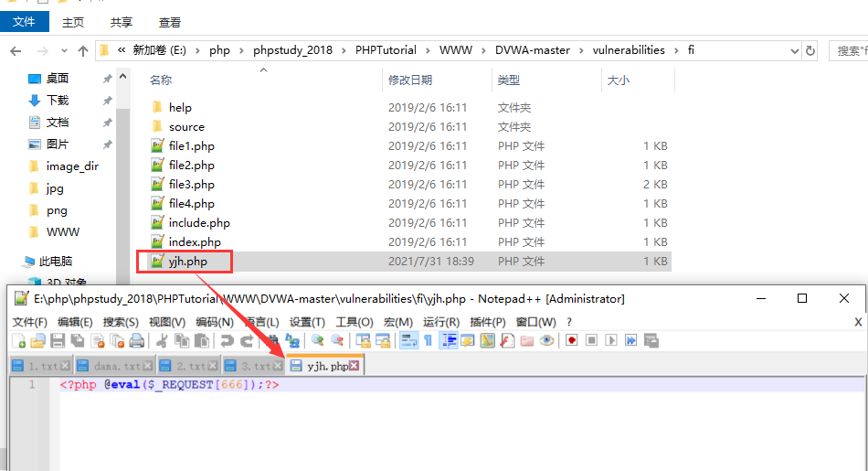The height and width of the screenshot is (471, 868).
Task: Select 此电脑 in navigation pane
Action: [56, 261]
